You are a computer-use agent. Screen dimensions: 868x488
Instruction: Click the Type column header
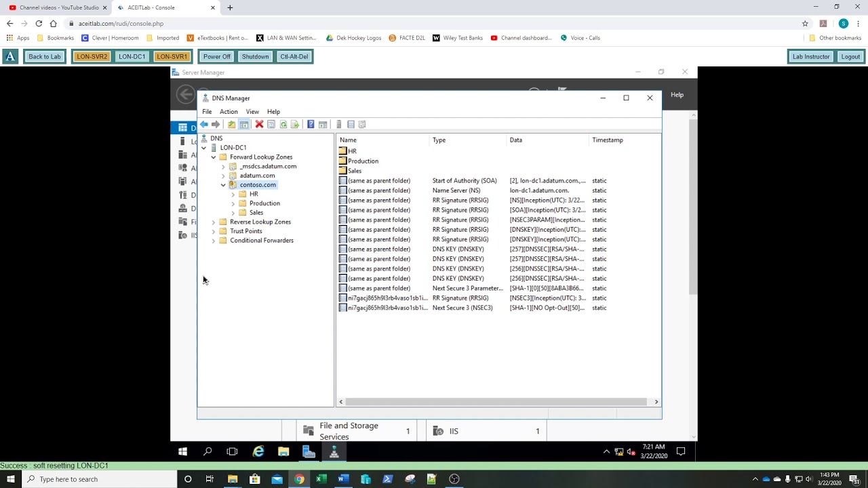[x=469, y=140]
